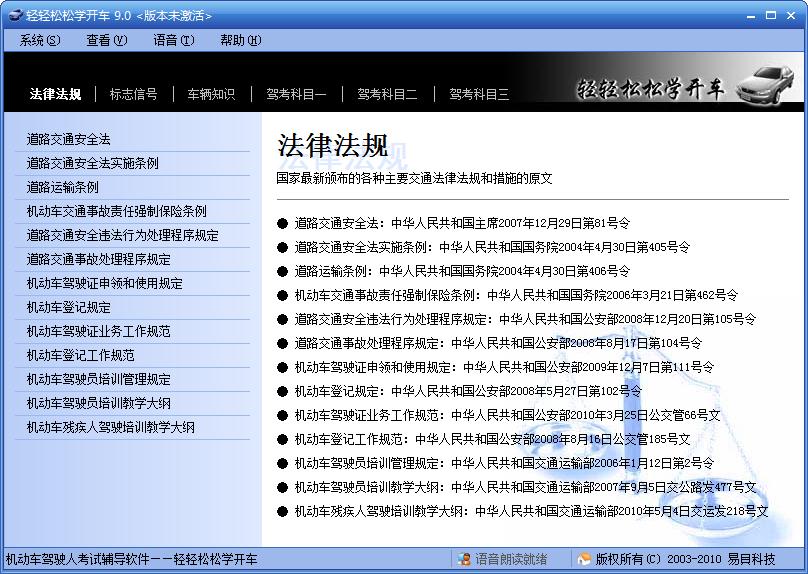The height and width of the screenshot is (574, 808).
Task: Select 道路运输条例 in the sidebar
Action: tap(62, 187)
